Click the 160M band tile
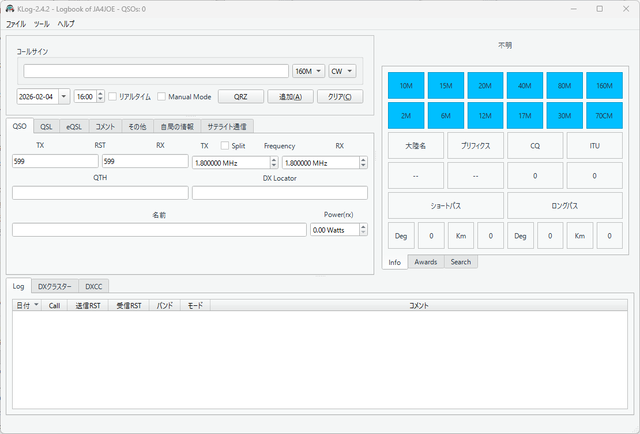 [604, 85]
